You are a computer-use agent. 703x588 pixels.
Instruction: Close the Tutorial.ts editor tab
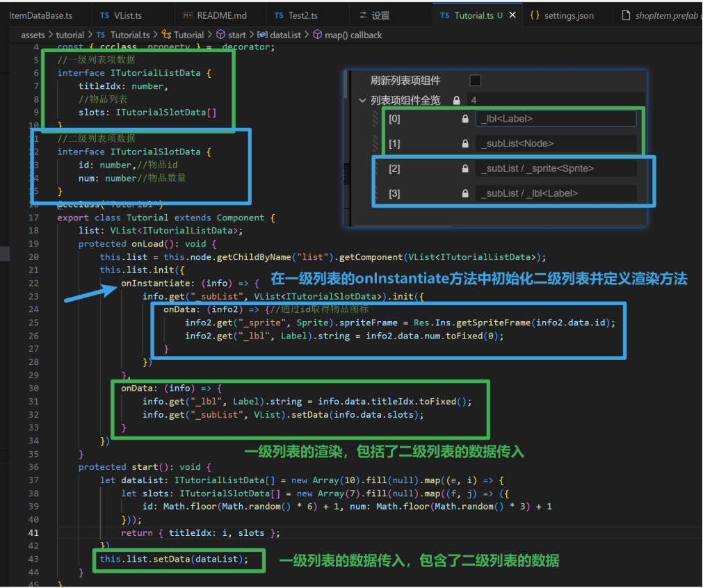point(512,15)
